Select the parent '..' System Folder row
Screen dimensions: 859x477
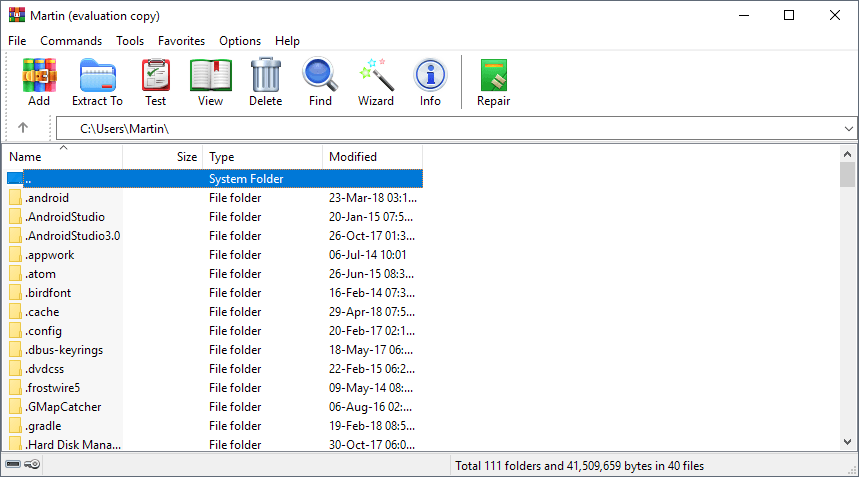click(215, 179)
